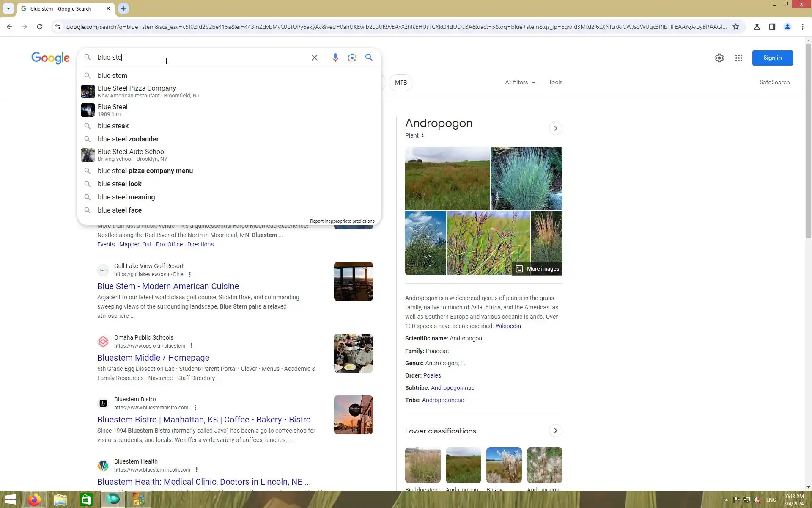Image resolution: width=812 pixels, height=508 pixels.
Task: Bookmark this page with star icon
Action: pos(736,27)
